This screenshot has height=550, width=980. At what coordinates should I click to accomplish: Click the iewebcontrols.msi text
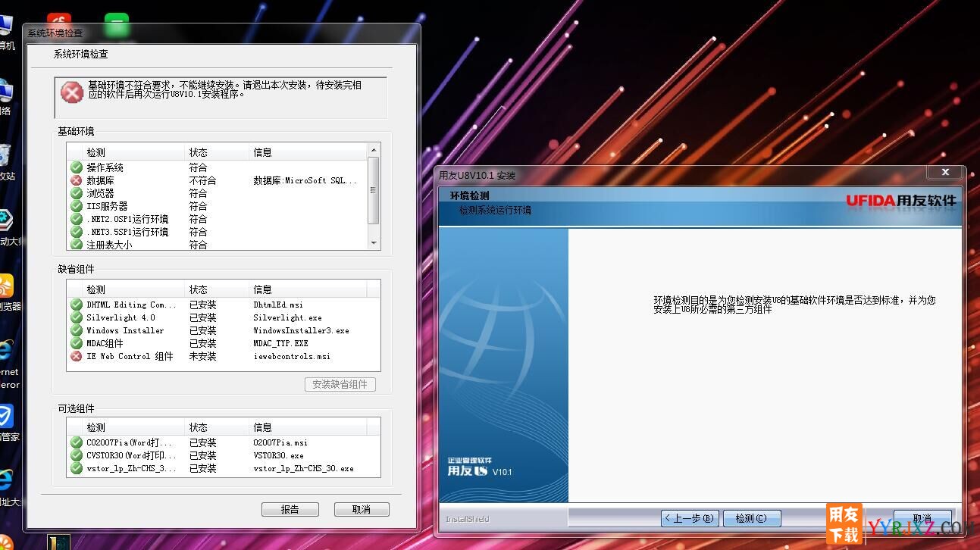click(292, 356)
